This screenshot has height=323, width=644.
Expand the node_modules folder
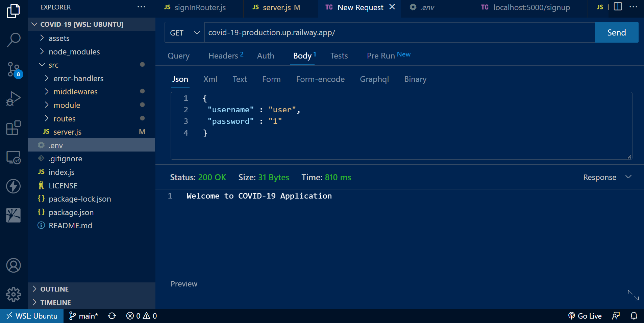point(92,52)
